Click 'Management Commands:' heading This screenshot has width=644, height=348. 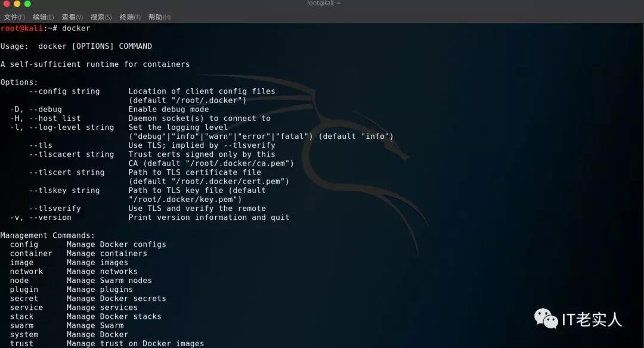48,235
